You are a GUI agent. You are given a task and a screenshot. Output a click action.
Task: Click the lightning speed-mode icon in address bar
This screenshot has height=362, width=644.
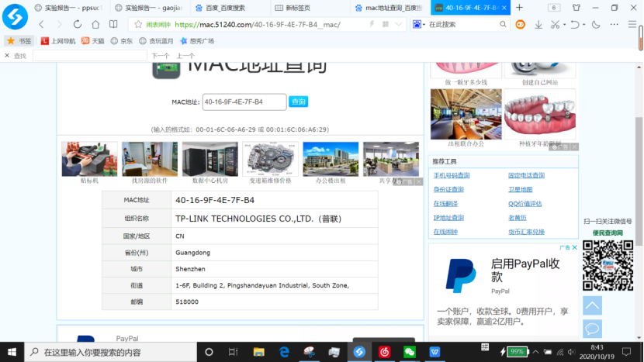tap(372, 25)
